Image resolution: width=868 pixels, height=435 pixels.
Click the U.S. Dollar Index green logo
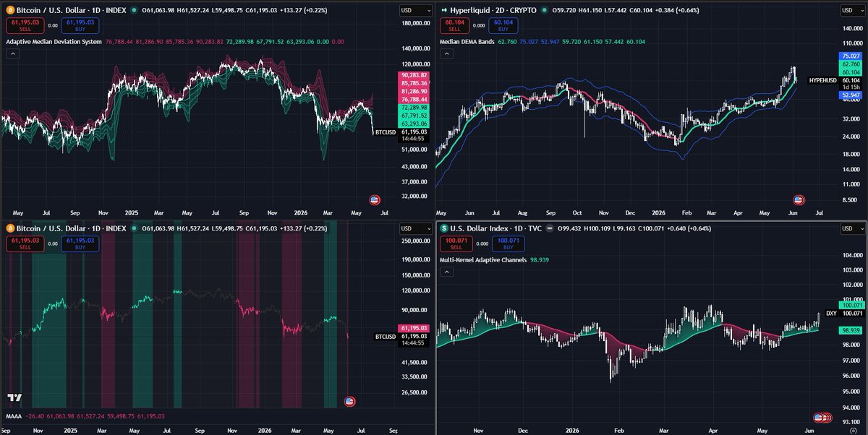click(x=445, y=228)
